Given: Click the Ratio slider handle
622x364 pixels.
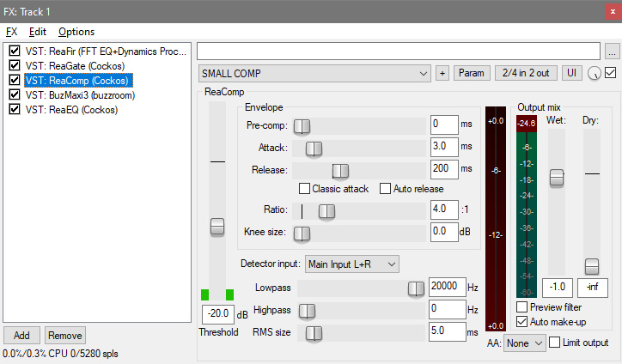Looking at the screenshot, I should 326,210.
